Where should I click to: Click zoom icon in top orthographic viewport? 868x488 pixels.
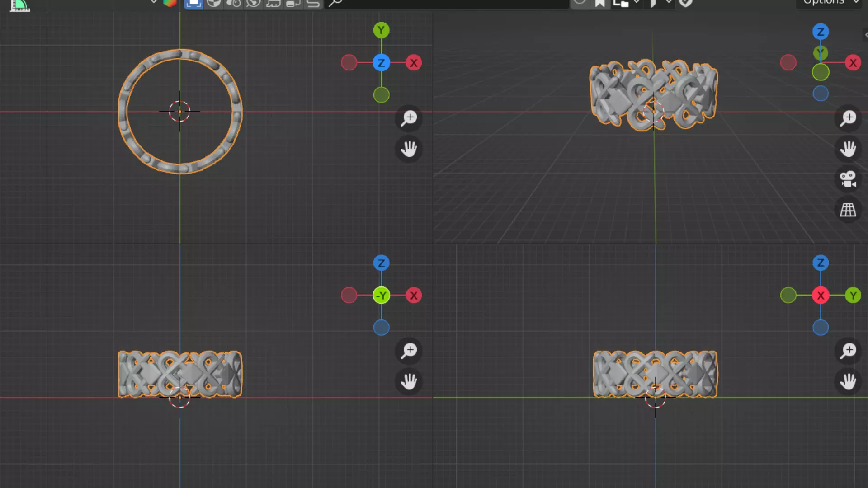(x=409, y=118)
